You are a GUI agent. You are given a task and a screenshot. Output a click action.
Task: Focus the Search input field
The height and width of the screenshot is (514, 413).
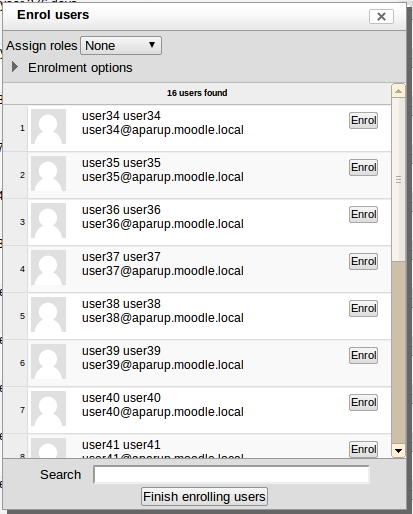tap(231, 475)
